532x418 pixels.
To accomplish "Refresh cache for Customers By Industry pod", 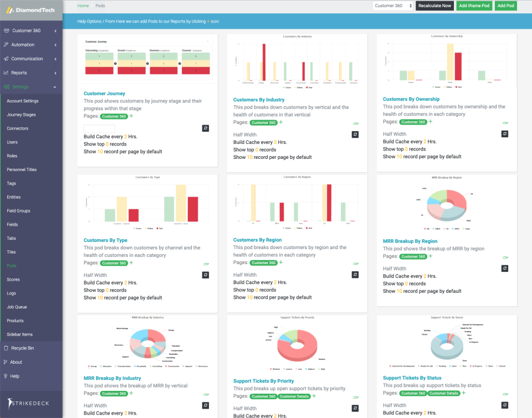I will click(x=355, y=134).
